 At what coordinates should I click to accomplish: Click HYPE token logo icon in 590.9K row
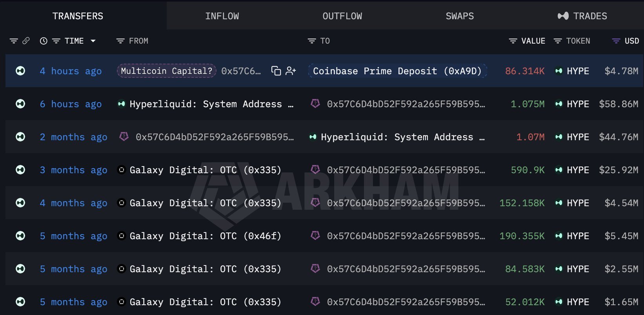tap(559, 170)
